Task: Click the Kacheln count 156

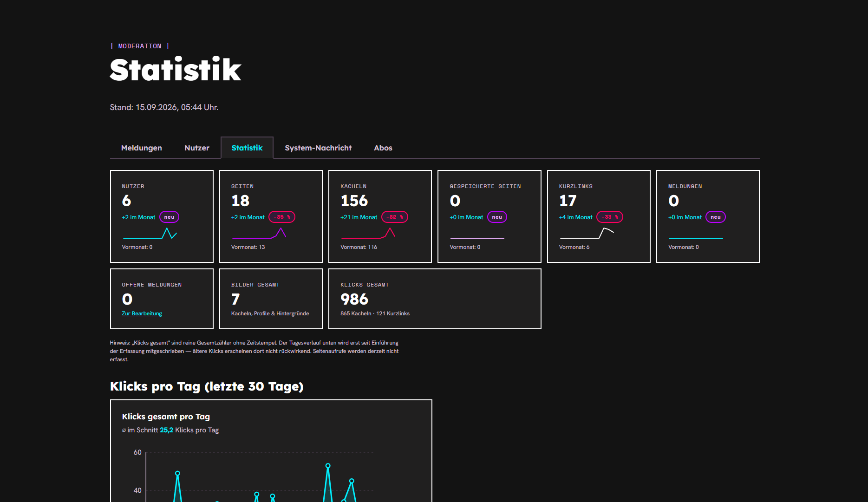Action: (x=354, y=201)
